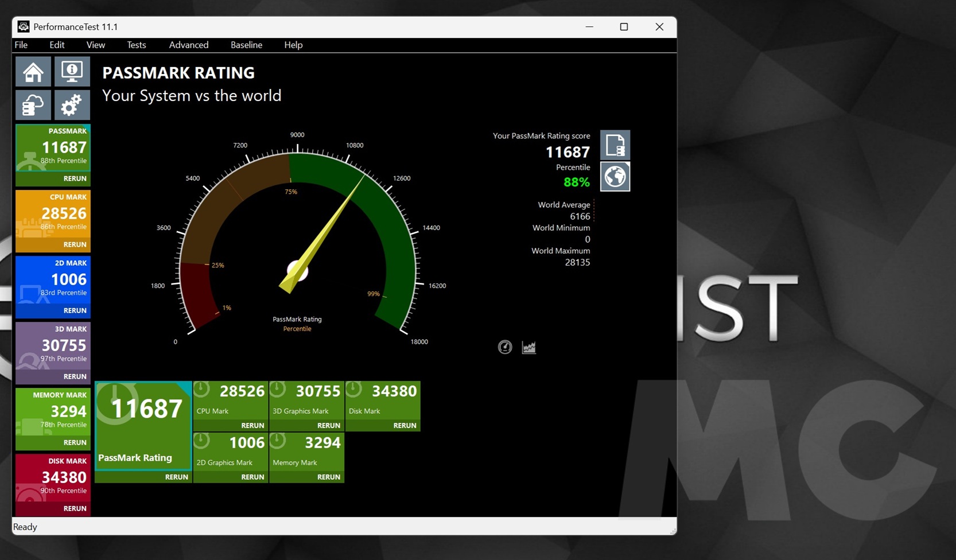Screen dimensions: 956x560
Task: Click the PerformanceTest app icon in title bar
Action: pos(24,26)
